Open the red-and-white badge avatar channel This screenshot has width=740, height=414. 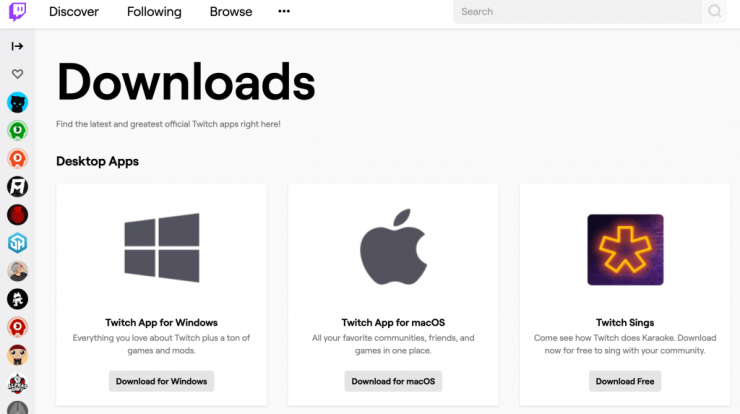pos(17,383)
